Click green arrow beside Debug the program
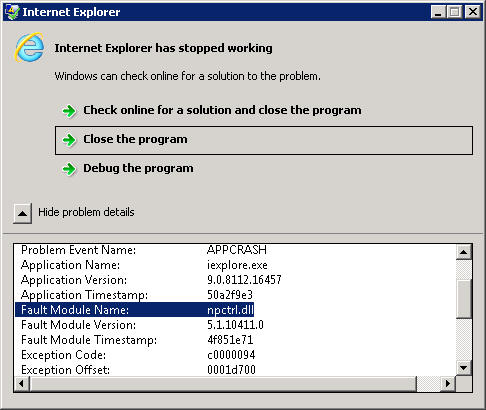This screenshot has width=486, height=410. (x=69, y=169)
